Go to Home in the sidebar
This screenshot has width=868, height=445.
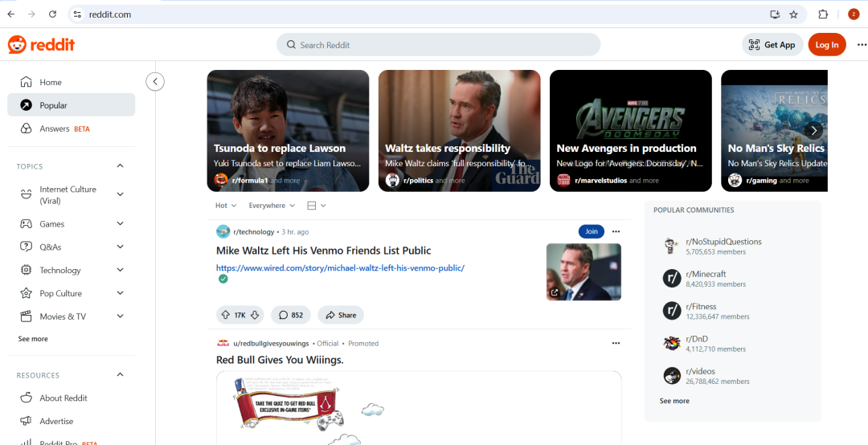[x=51, y=82]
